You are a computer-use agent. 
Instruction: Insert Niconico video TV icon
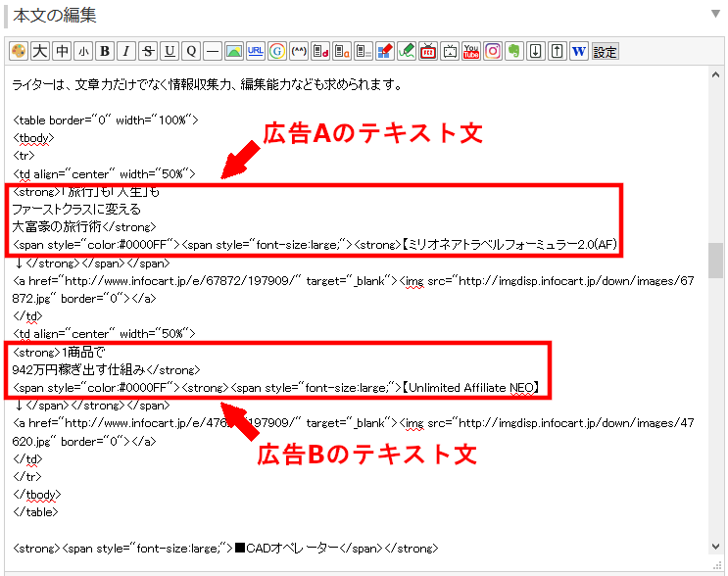[x=450, y=51]
